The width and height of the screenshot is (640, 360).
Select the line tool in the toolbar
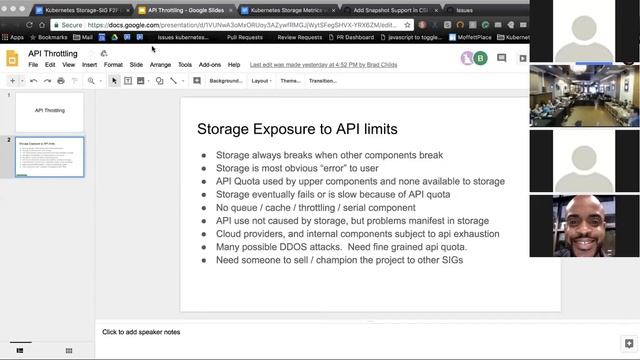pos(173,81)
